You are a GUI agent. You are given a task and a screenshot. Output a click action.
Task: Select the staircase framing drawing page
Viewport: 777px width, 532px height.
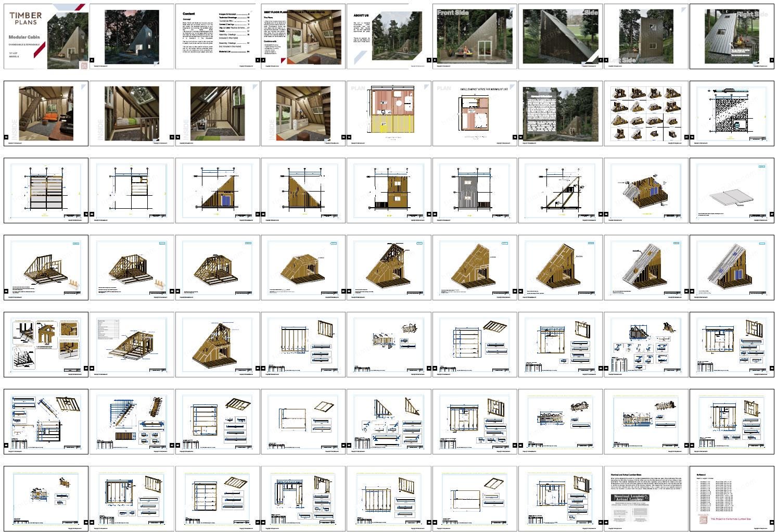click(132, 422)
